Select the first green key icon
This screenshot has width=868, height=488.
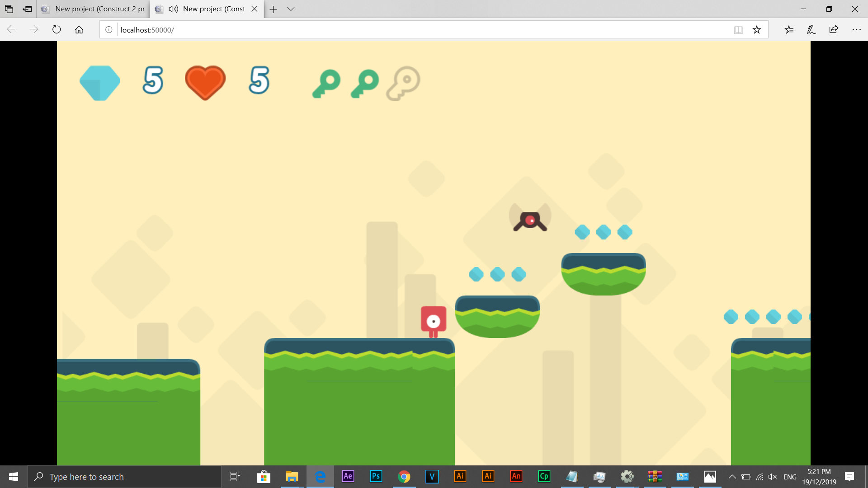pos(327,83)
